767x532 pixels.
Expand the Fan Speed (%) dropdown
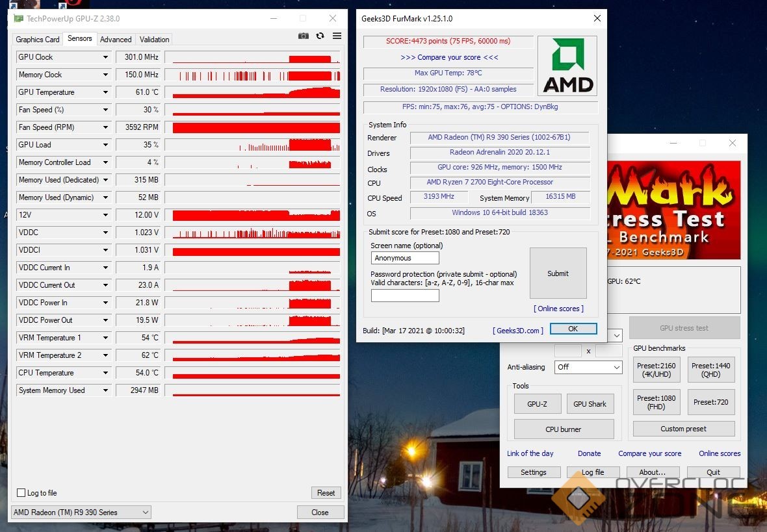[105, 110]
